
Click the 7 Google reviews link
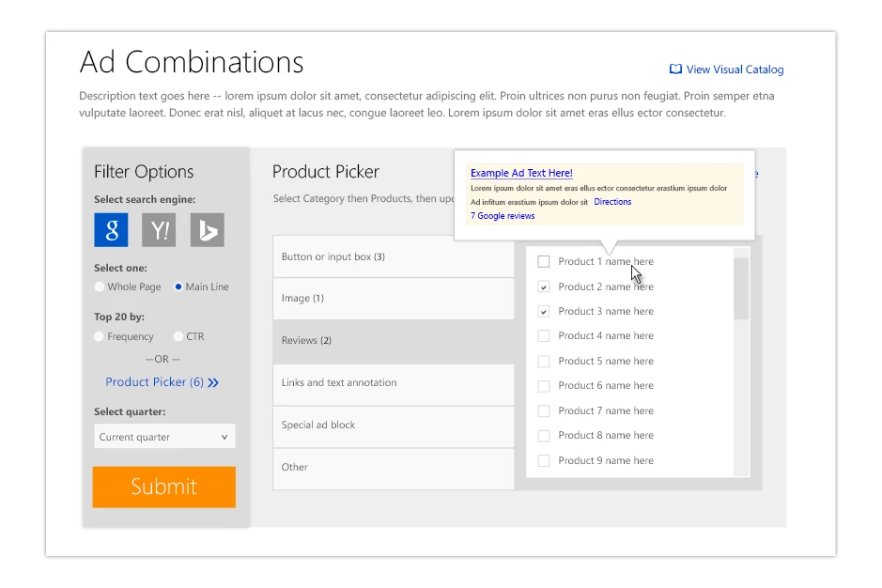(x=503, y=216)
